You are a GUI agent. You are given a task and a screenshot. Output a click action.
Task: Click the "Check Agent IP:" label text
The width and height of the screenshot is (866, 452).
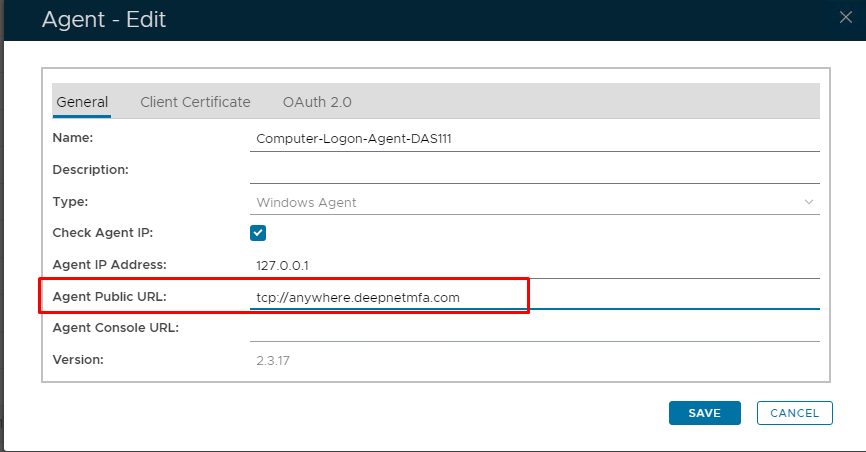102,233
